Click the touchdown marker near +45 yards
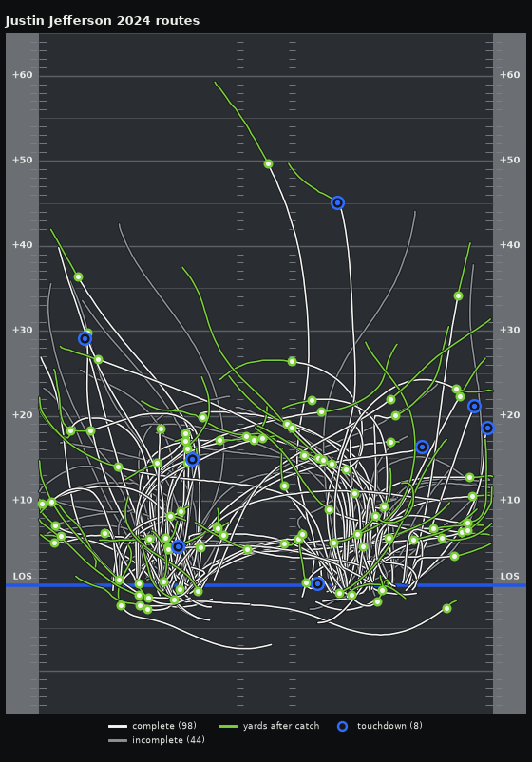Screen dimensions: 532x762 (x=337, y=202)
